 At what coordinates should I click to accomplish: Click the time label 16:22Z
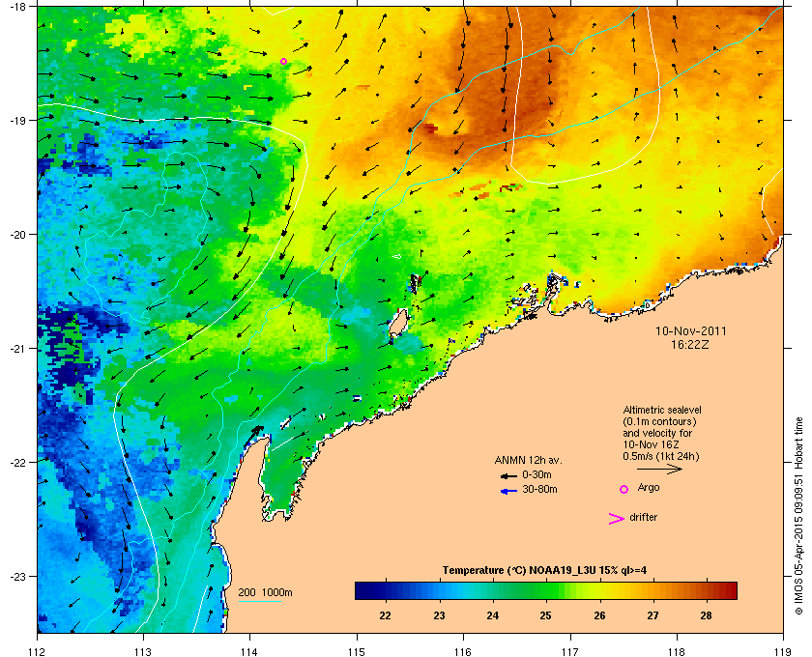coord(690,344)
